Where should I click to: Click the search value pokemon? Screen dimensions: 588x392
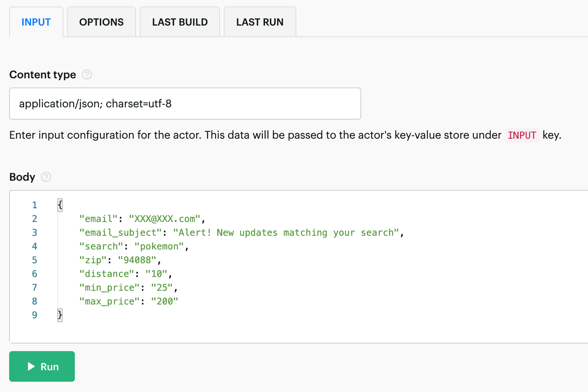[159, 246]
